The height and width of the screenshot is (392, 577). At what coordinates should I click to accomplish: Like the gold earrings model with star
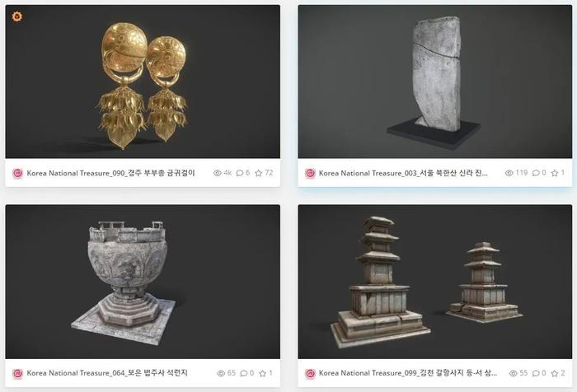[x=258, y=173]
